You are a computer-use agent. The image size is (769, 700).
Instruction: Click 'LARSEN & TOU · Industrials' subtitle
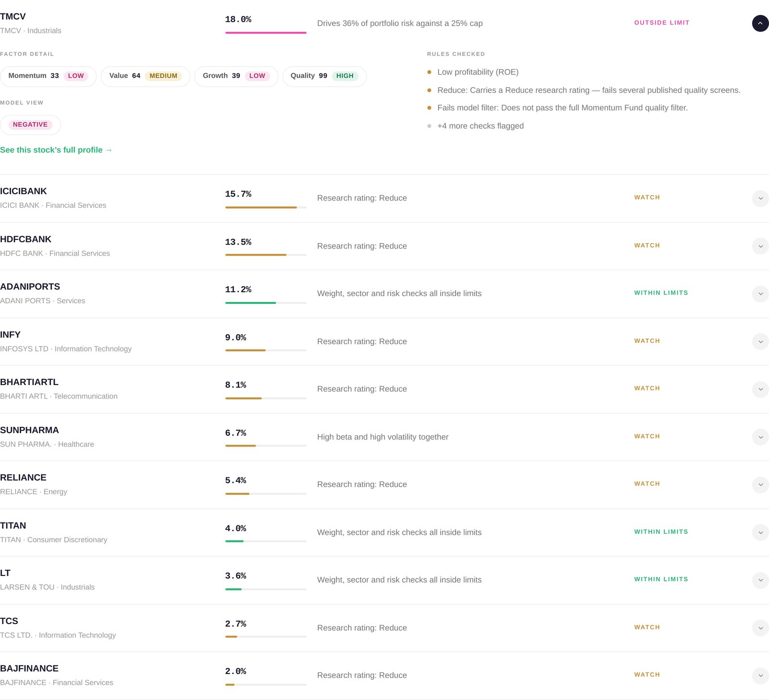[x=47, y=587]
